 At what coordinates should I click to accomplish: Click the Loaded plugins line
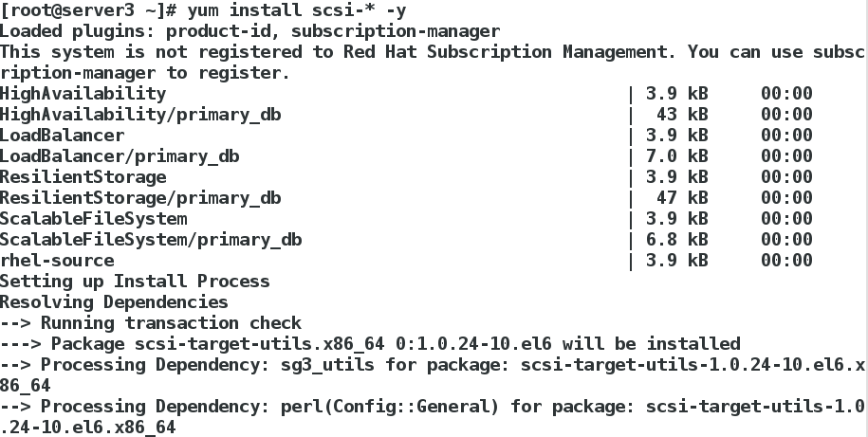point(249,31)
